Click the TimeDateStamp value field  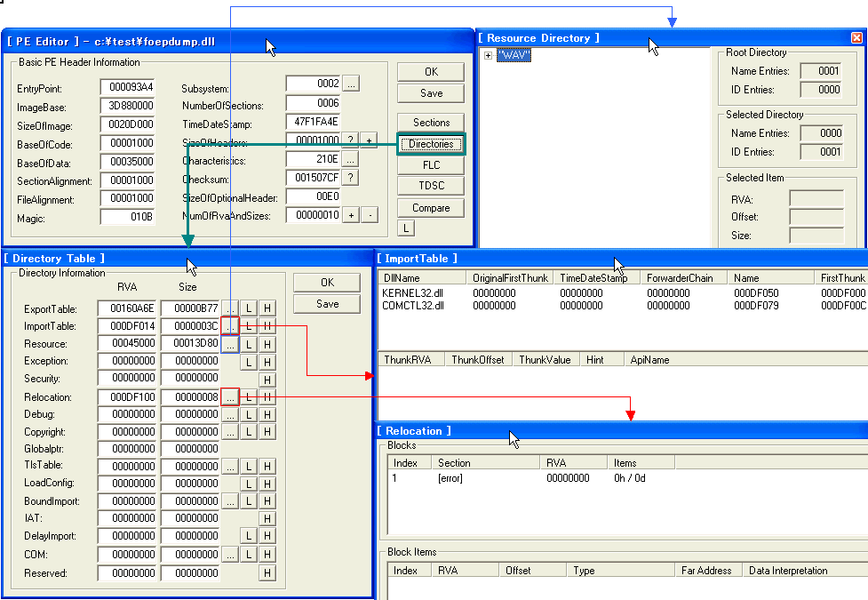coord(314,121)
